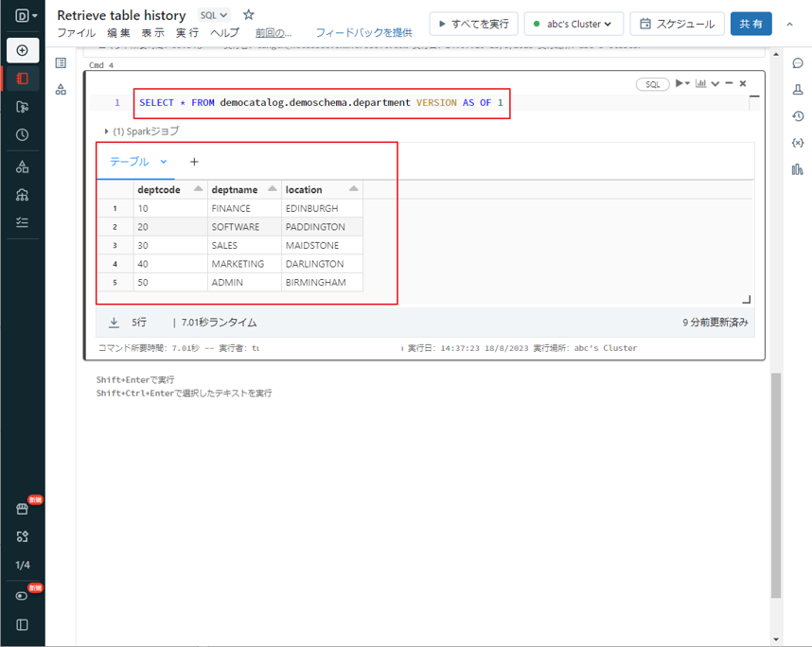
Task: Open the revision history icon on right sidebar
Action: (x=797, y=116)
